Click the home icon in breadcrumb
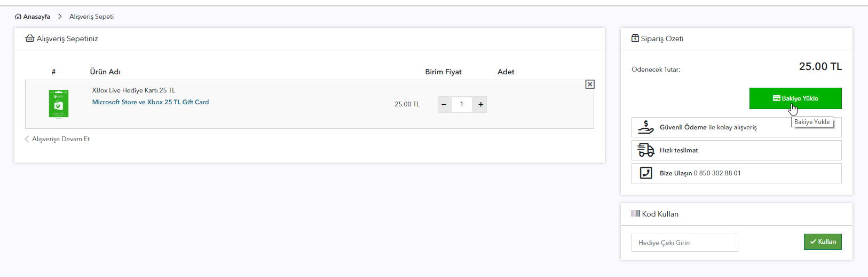 [18, 17]
